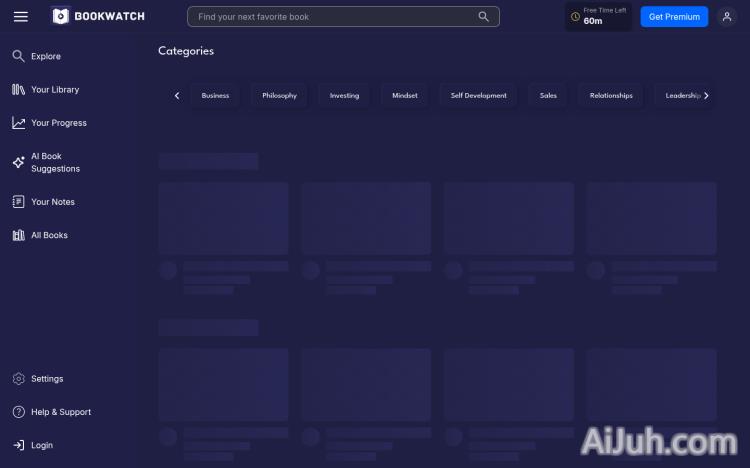750x468 pixels.
Task: Open the hamburger menu icon
Action: point(21,17)
